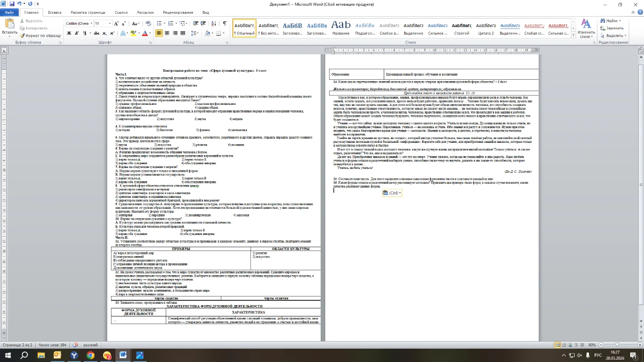Image resolution: width=644 pixels, height=362 pixels.
Task: Click the Заменить button in Редактирование
Action: [611, 28]
